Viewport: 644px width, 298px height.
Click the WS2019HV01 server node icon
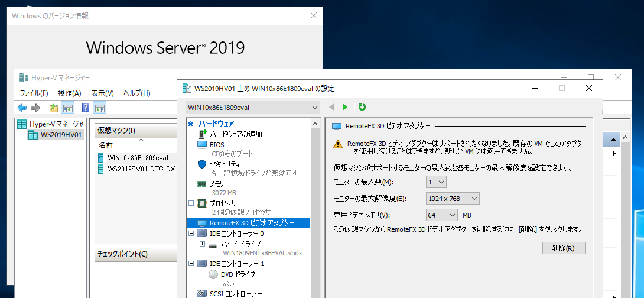[33, 135]
